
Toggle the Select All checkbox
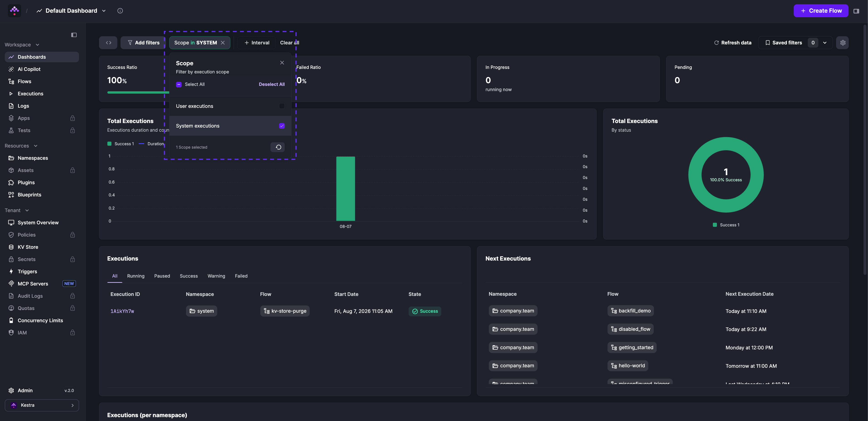click(179, 85)
